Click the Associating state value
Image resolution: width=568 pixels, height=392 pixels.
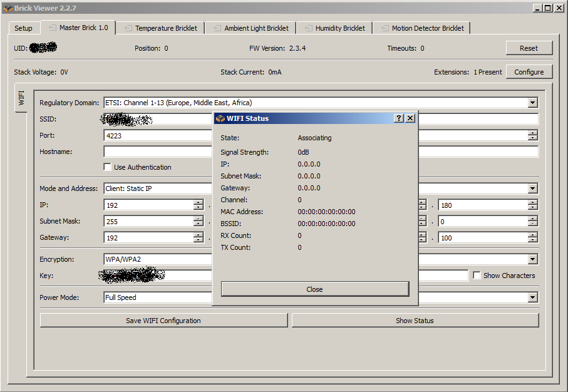314,138
